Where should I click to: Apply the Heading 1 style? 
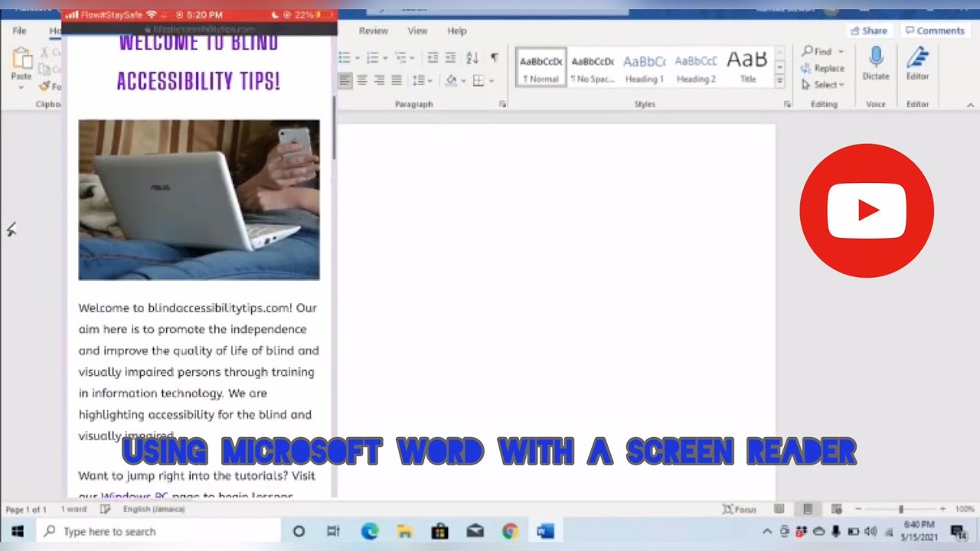coord(644,68)
